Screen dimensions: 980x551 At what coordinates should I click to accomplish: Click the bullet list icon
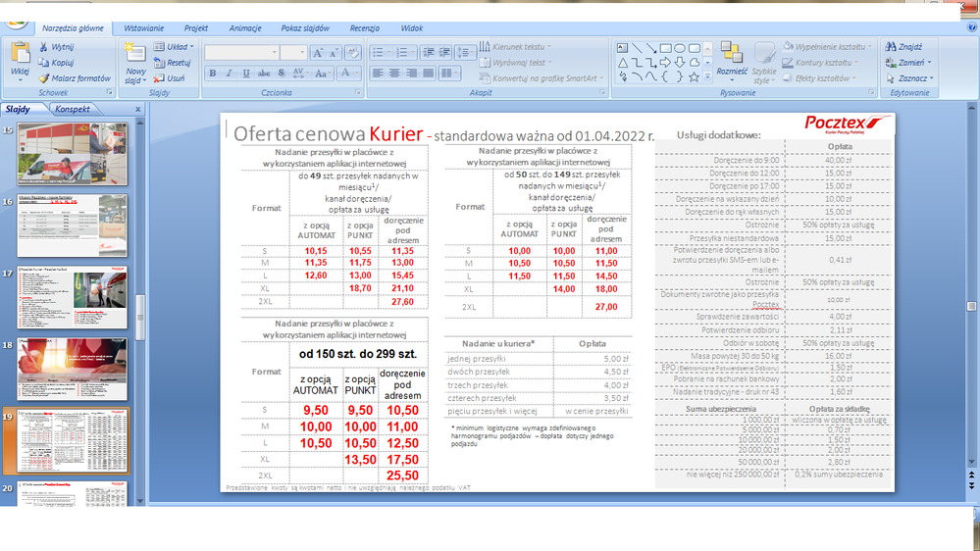coord(380,53)
